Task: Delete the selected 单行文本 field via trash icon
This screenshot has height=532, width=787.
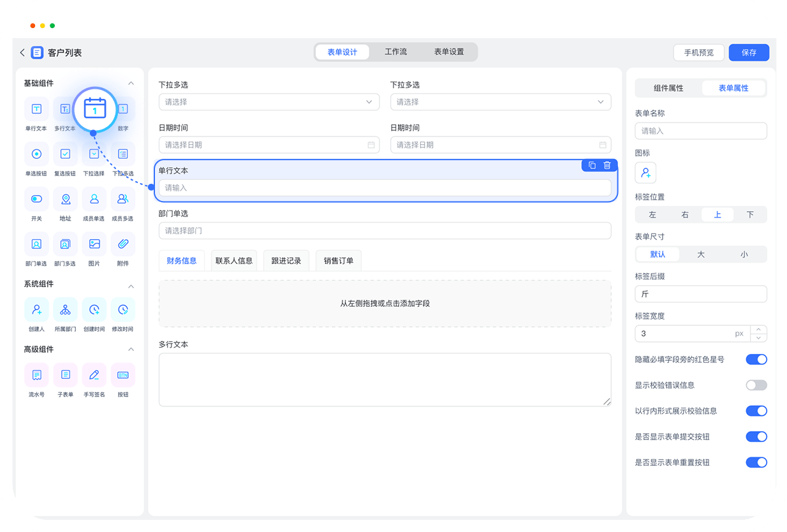Action: click(x=607, y=165)
